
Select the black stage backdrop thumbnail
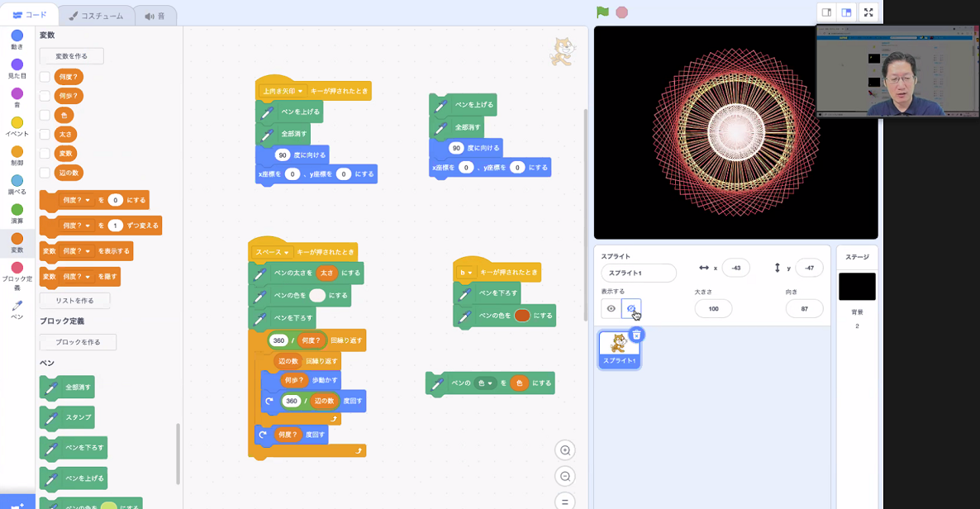857,287
